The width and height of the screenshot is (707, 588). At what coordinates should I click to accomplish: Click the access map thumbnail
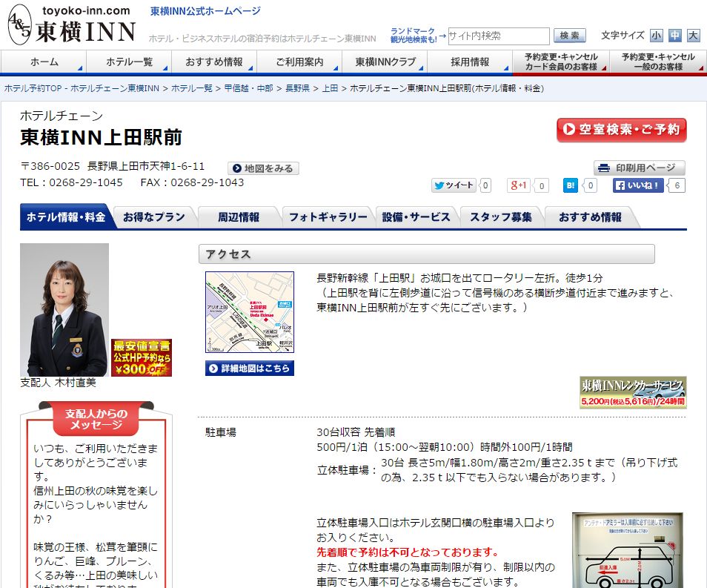pos(250,312)
